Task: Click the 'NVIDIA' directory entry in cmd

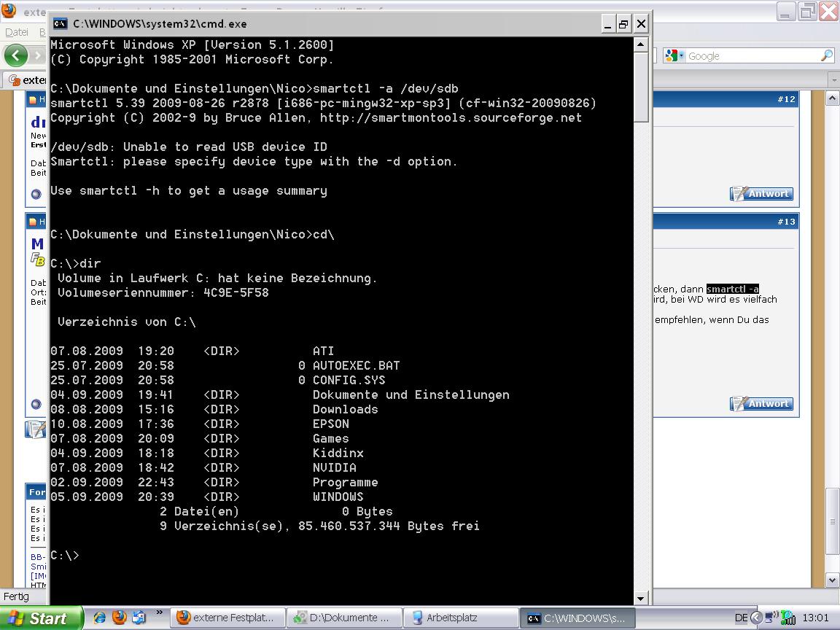Action: tap(334, 467)
